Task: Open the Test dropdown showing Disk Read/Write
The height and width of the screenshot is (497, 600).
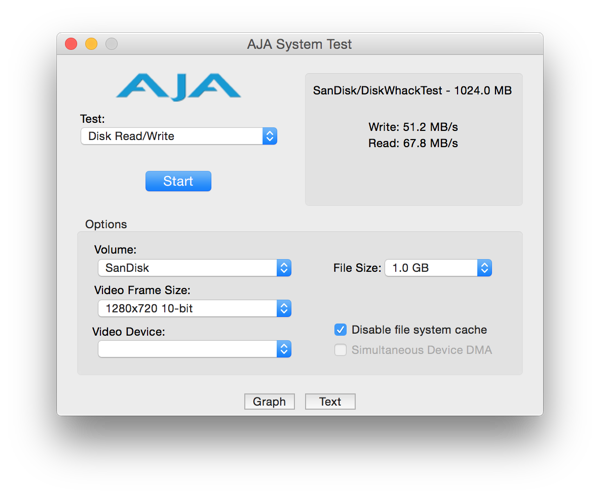Action: coord(179,136)
